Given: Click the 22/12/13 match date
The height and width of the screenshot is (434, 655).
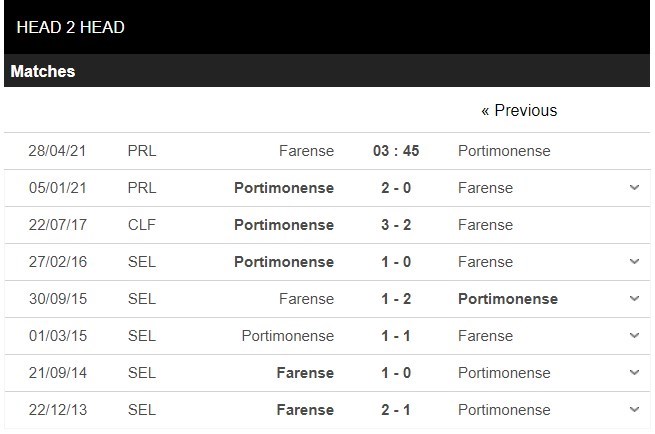Looking at the screenshot, I should pyautogui.click(x=58, y=410).
